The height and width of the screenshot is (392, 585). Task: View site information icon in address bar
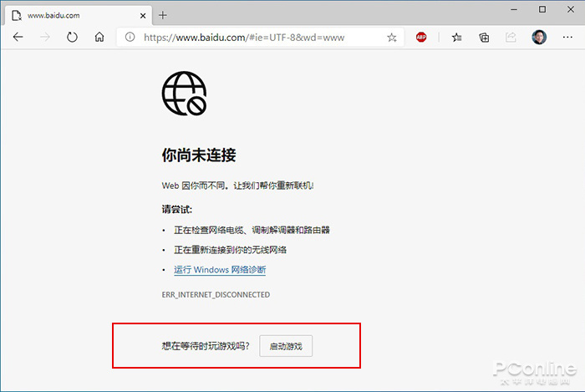point(130,37)
